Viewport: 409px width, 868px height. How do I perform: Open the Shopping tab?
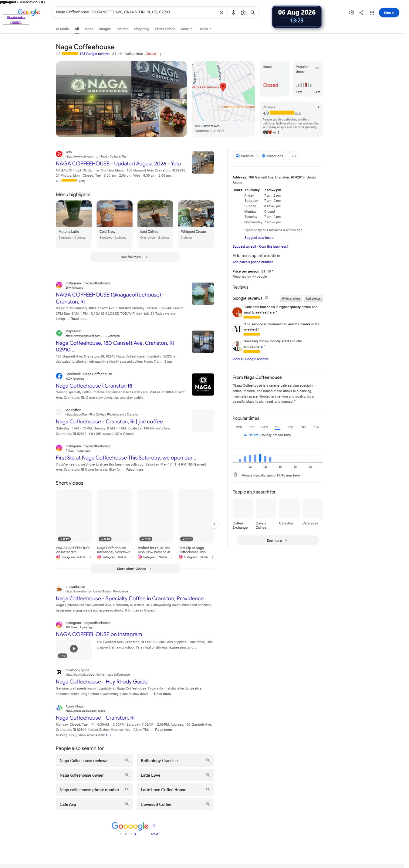[x=141, y=29]
